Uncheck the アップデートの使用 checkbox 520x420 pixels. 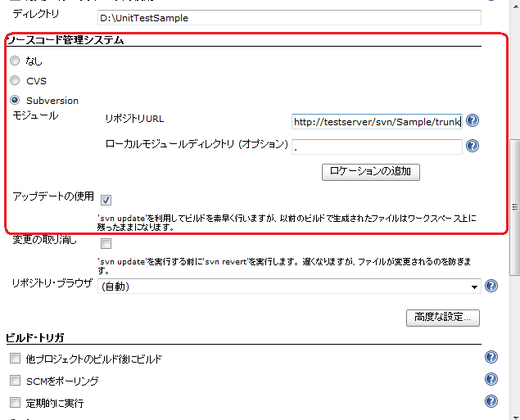pos(106,200)
